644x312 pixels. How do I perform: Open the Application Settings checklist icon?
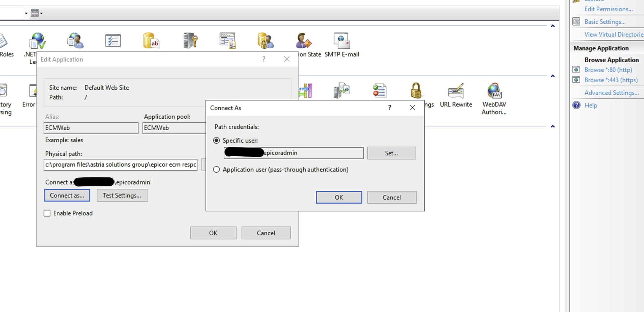(x=113, y=41)
